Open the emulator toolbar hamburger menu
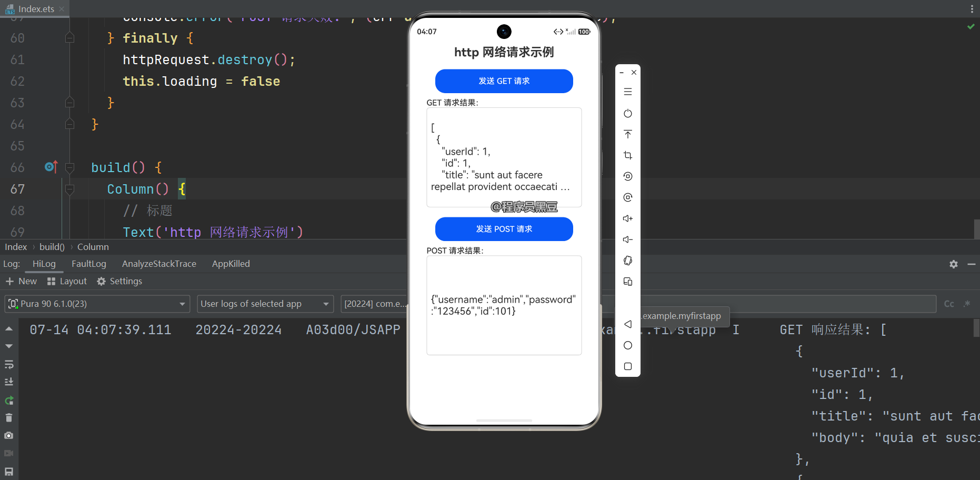The height and width of the screenshot is (480, 980). point(628,92)
